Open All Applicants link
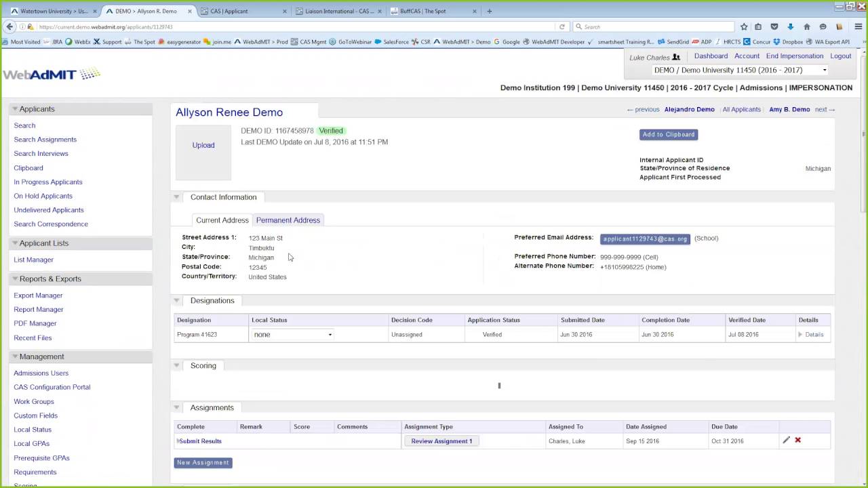The image size is (868, 488). 741,109
